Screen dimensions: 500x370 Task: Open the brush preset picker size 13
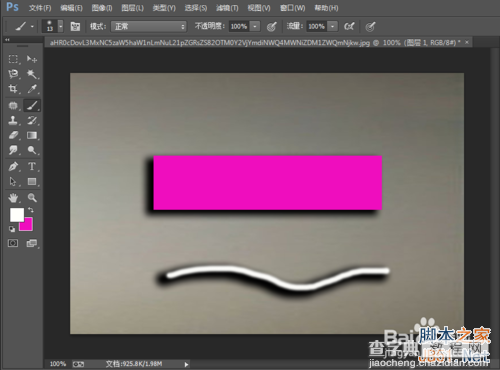click(x=53, y=26)
